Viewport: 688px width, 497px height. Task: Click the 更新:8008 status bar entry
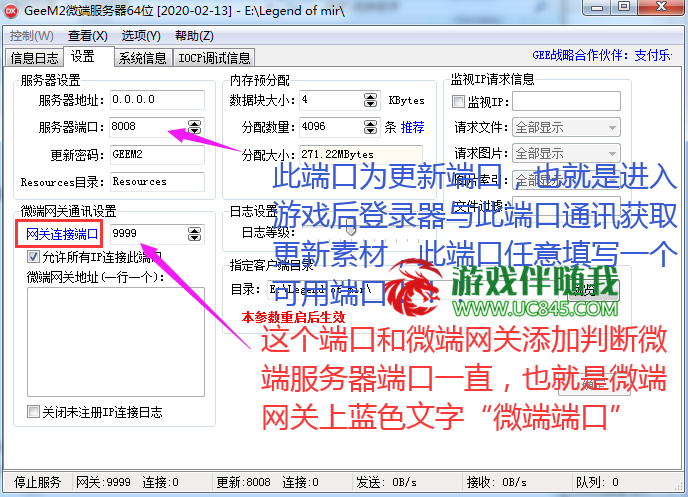244,483
